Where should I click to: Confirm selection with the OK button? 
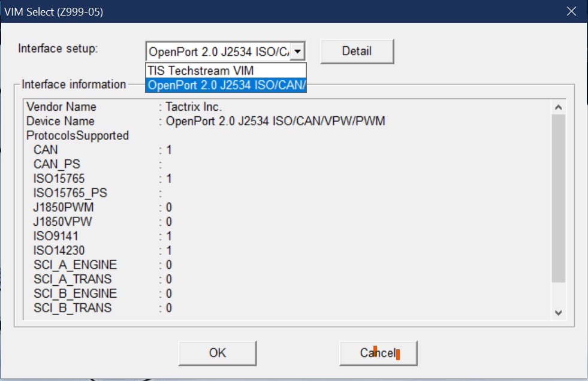(x=218, y=353)
